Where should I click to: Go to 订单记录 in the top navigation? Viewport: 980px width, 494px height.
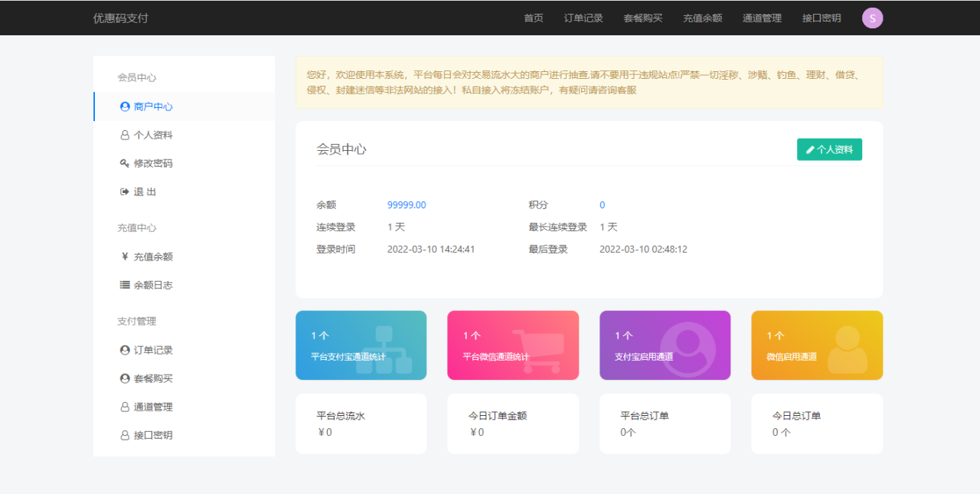coord(583,18)
